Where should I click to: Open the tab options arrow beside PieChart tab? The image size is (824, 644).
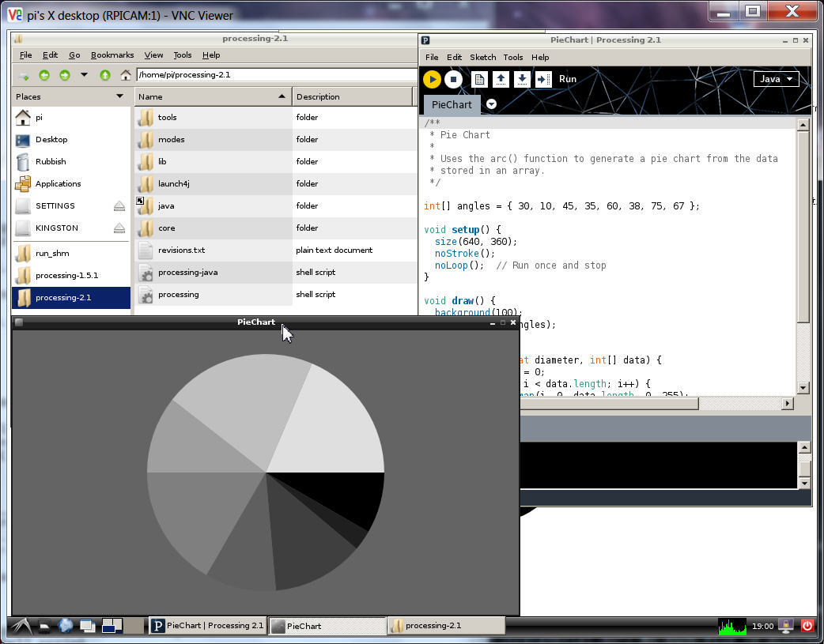(491, 104)
